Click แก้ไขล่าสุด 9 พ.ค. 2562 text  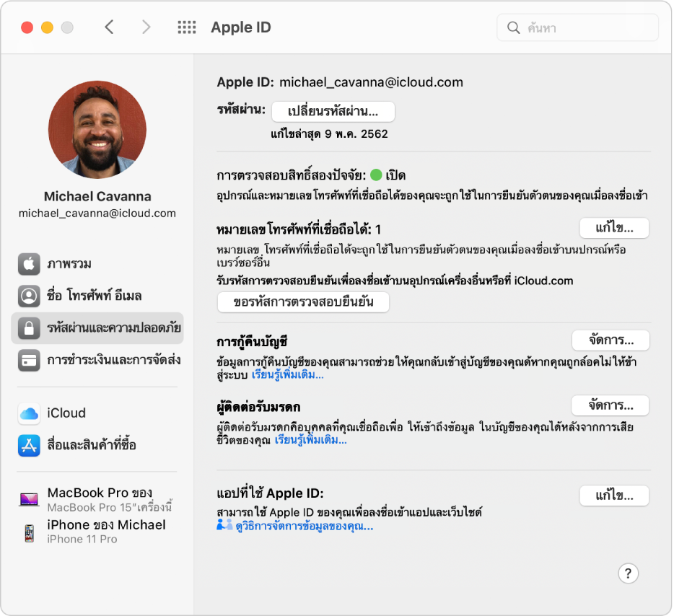[x=329, y=134]
